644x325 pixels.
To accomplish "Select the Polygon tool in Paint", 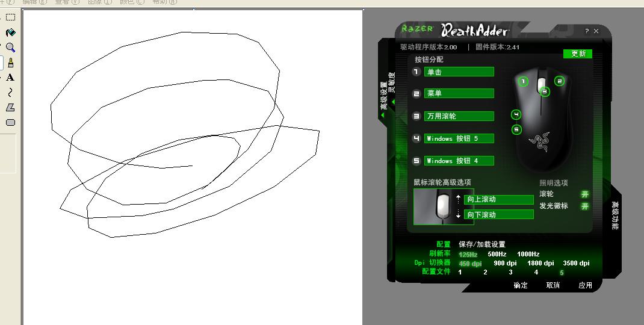I will point(10,107).
